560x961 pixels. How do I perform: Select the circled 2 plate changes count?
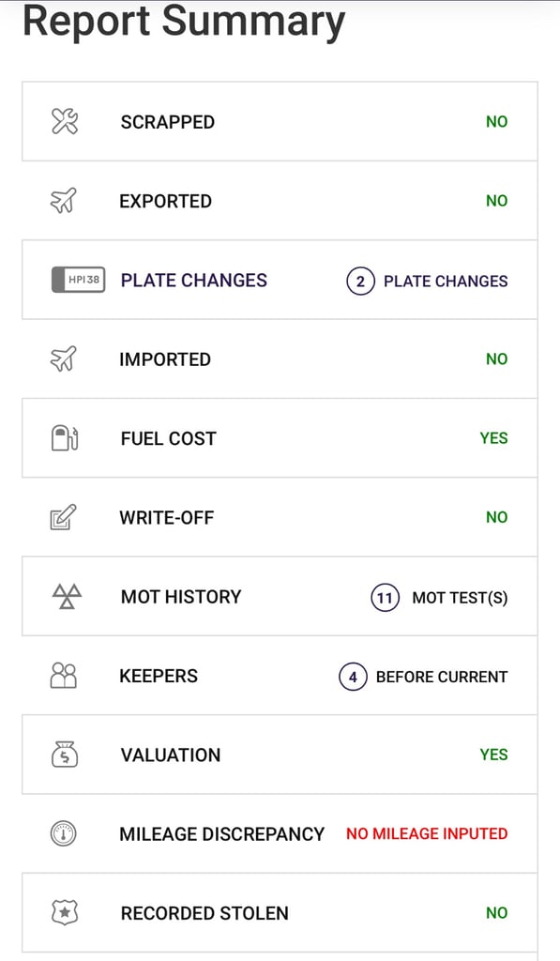click(360, 282)
